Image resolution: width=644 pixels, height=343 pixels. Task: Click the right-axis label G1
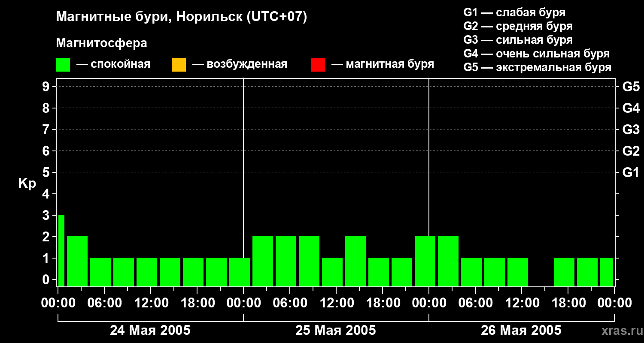631,172
